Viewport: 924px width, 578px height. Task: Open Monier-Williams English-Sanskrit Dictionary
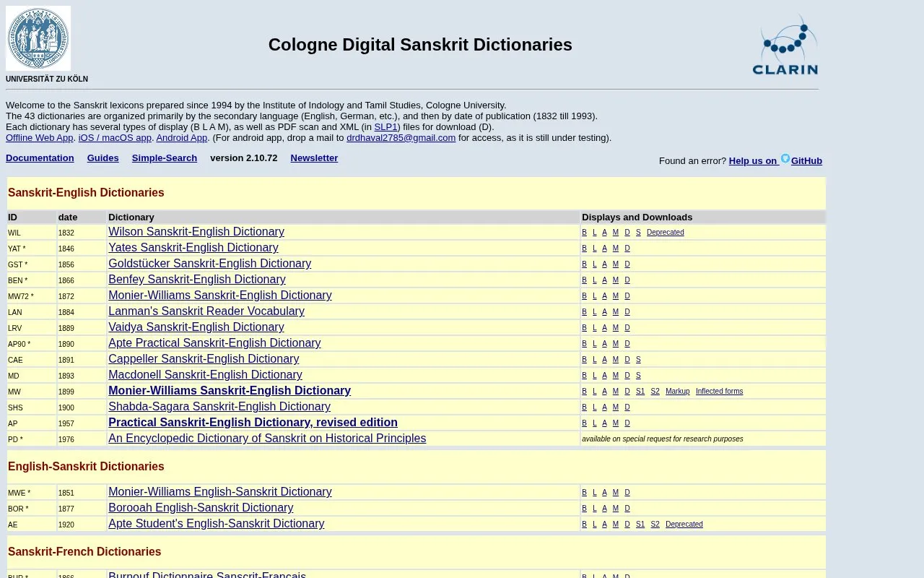(220, 492)
